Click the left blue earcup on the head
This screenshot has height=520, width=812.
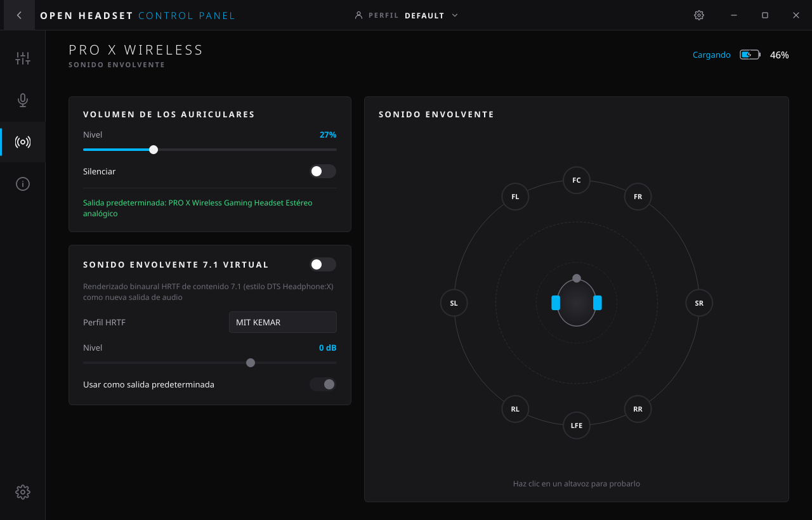pyautogui.click(x=556, y=302)
